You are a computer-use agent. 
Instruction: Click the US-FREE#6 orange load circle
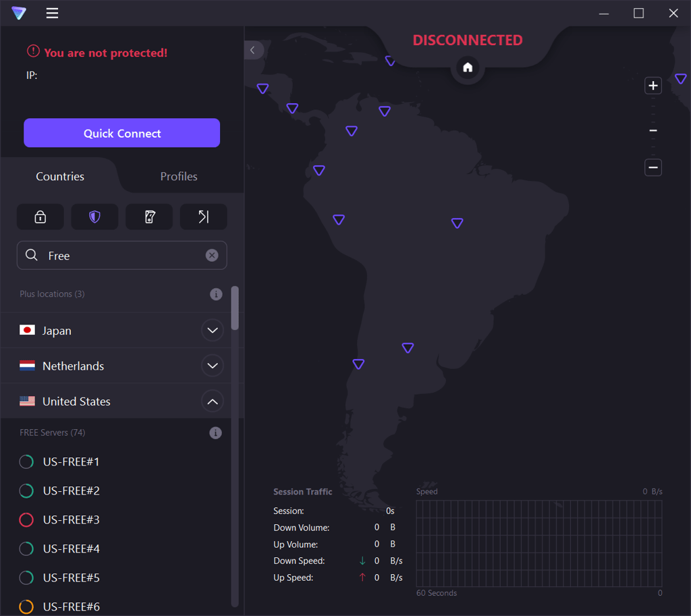click(26, 607)
